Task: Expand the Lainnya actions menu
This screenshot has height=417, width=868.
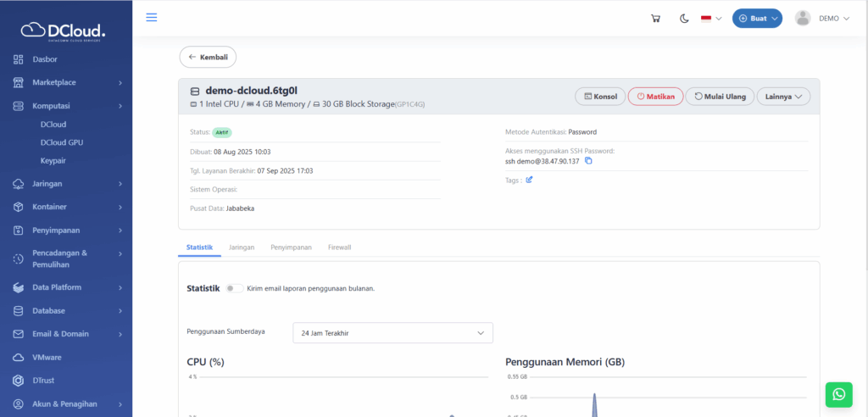Action: click(783, 97)
